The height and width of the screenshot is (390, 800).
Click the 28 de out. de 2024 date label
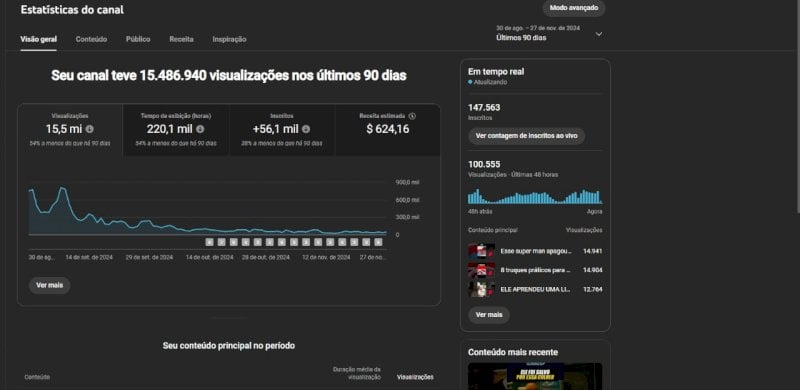click(x=266, y=258)
